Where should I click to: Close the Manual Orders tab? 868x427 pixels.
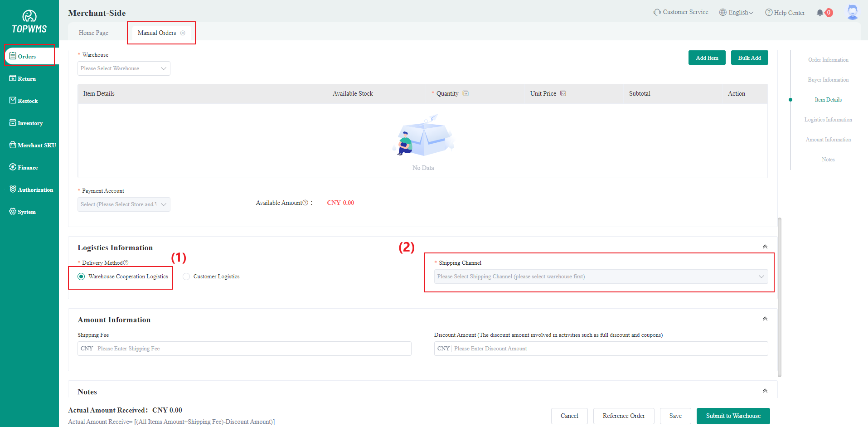click(183, 33)
